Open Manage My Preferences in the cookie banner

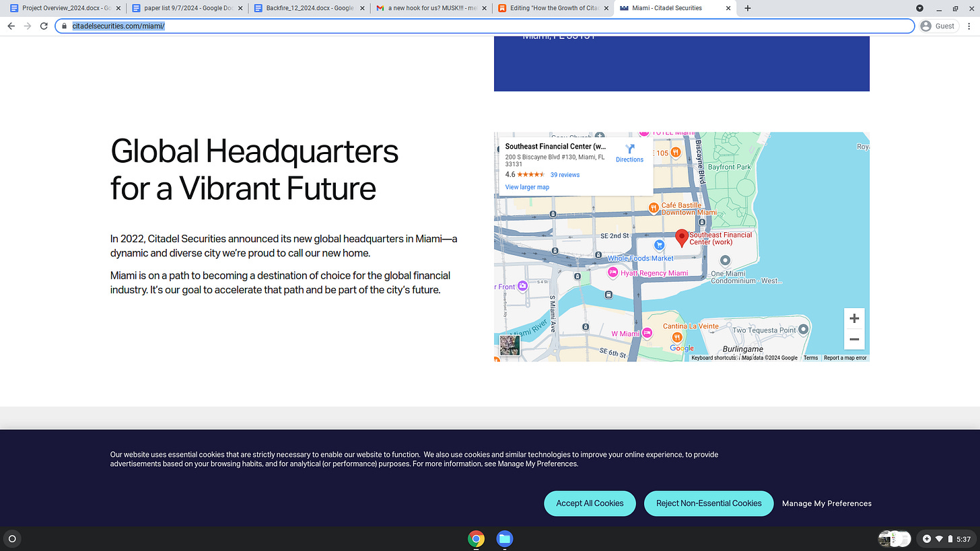coord(827,503)
